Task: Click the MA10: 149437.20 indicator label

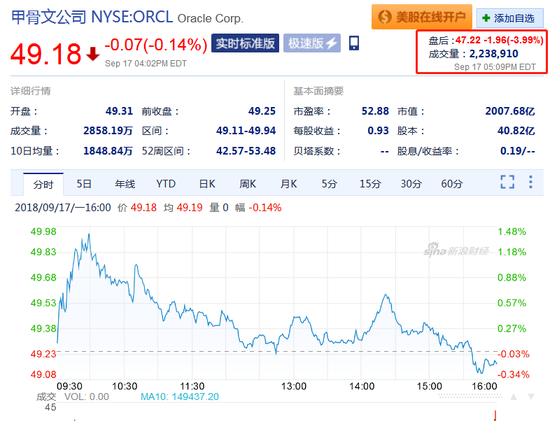Action: point(180,397)
